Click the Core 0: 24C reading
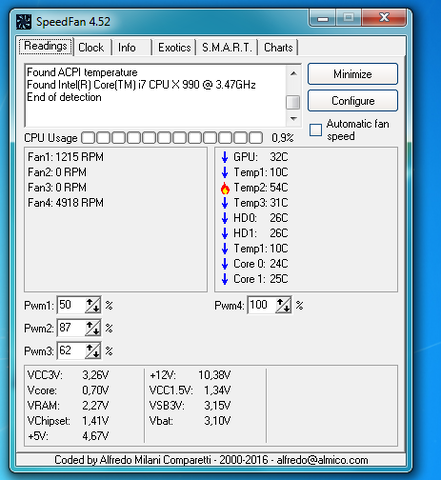Screen dimensions: 441x480 tap(261, 264)
